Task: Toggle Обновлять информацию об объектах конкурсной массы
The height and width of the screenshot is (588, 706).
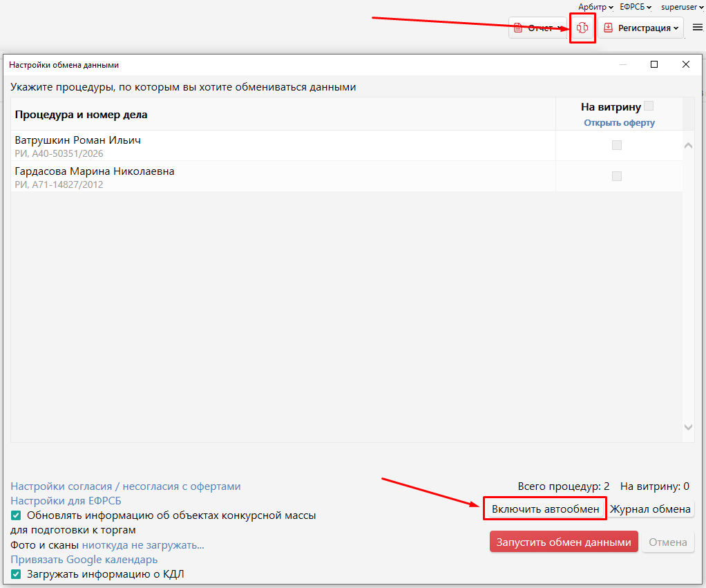Action: pos(16,515)
